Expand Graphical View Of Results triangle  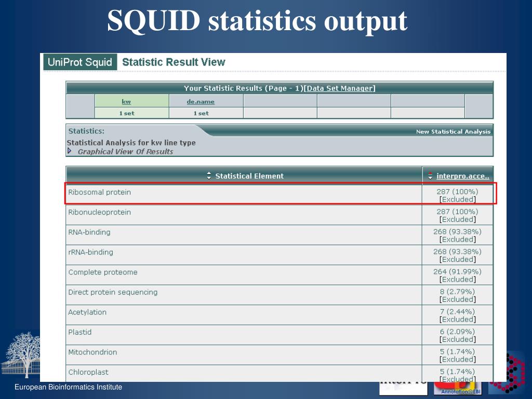(69, 151)
